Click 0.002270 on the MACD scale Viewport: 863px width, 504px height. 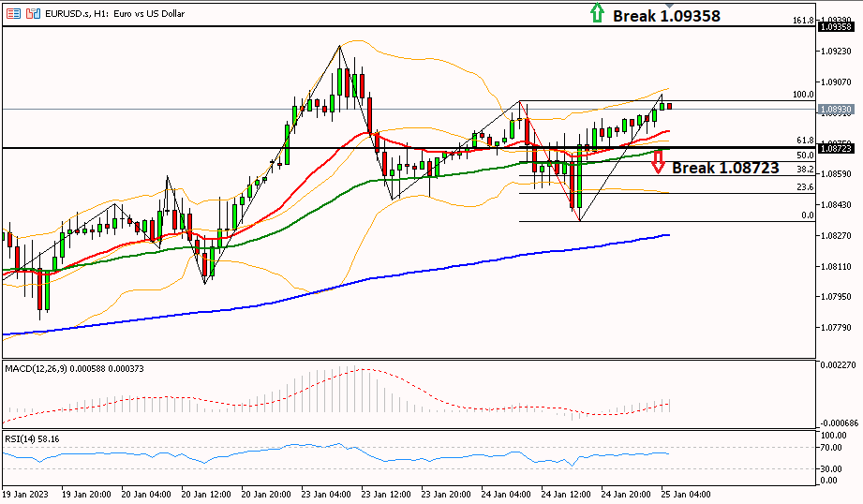click(838, 364)
